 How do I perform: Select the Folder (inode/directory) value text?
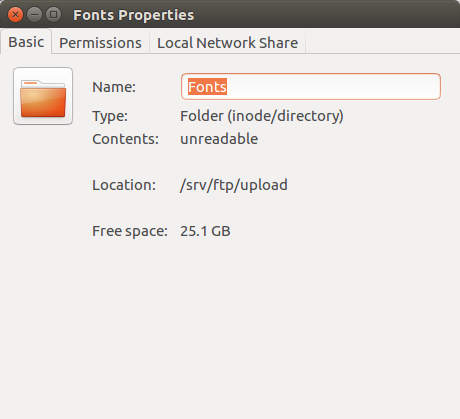262,116
